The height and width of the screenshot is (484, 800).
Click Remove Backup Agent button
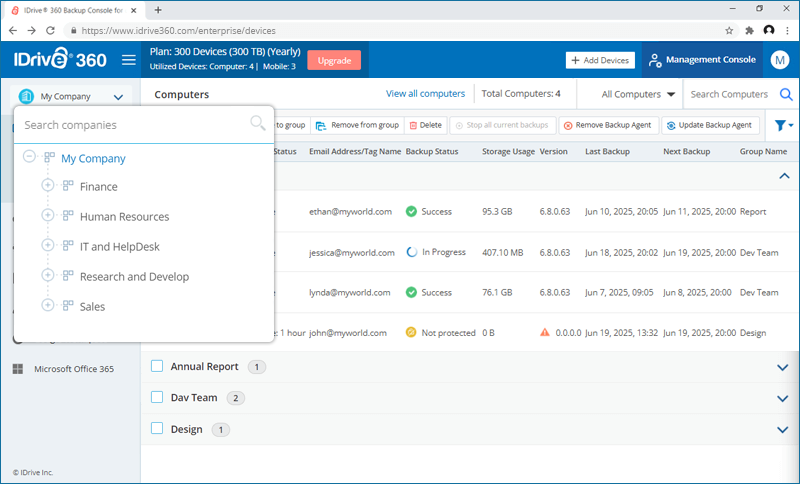[x=608, y=125]
